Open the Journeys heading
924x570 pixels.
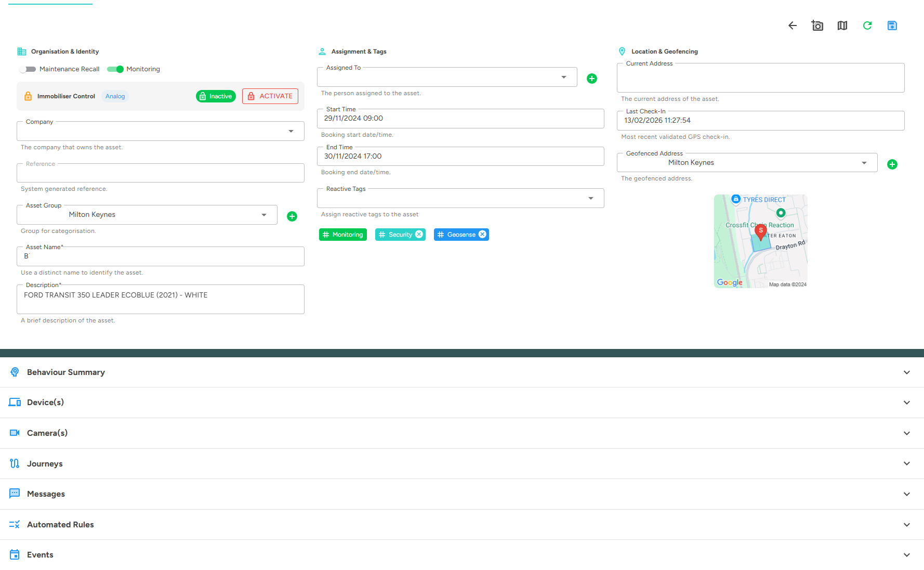(x=45, y=464)
